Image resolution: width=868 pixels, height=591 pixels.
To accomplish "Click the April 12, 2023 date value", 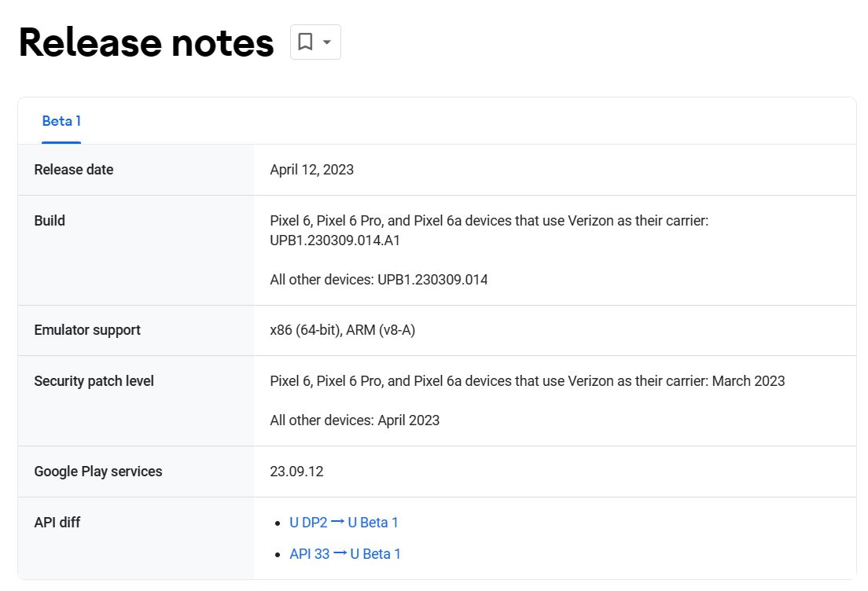I will [x=311, y=169].
